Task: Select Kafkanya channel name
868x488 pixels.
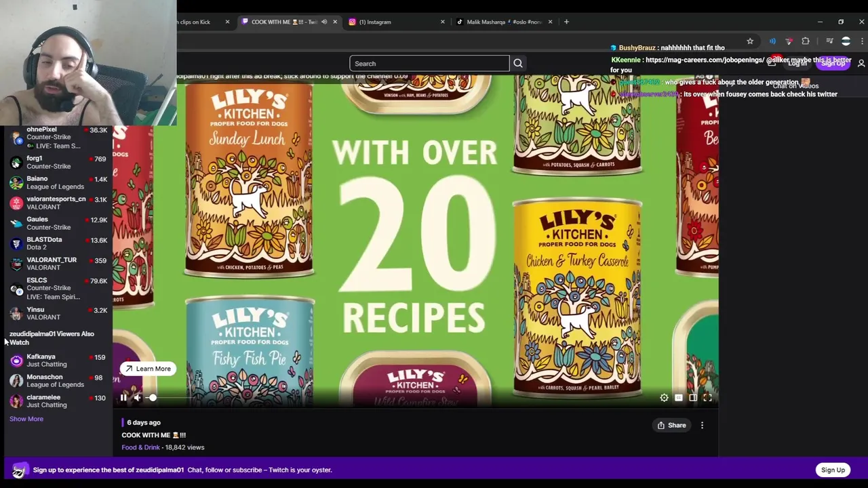Action: [41, 357]
